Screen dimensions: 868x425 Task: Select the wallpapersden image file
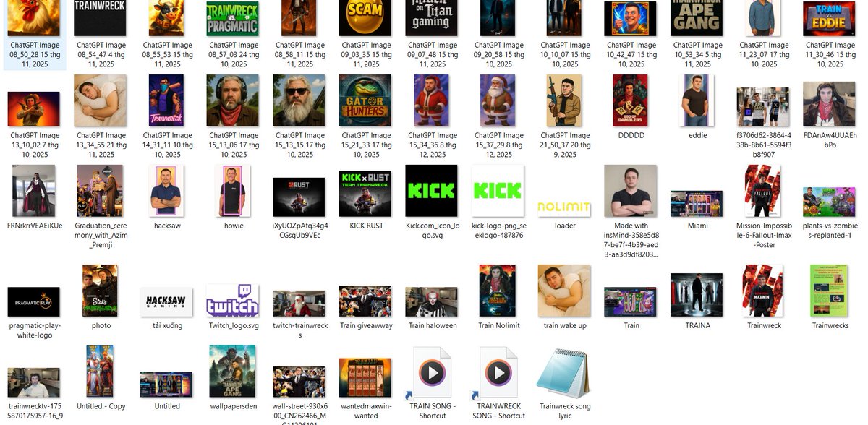point(233,372)
